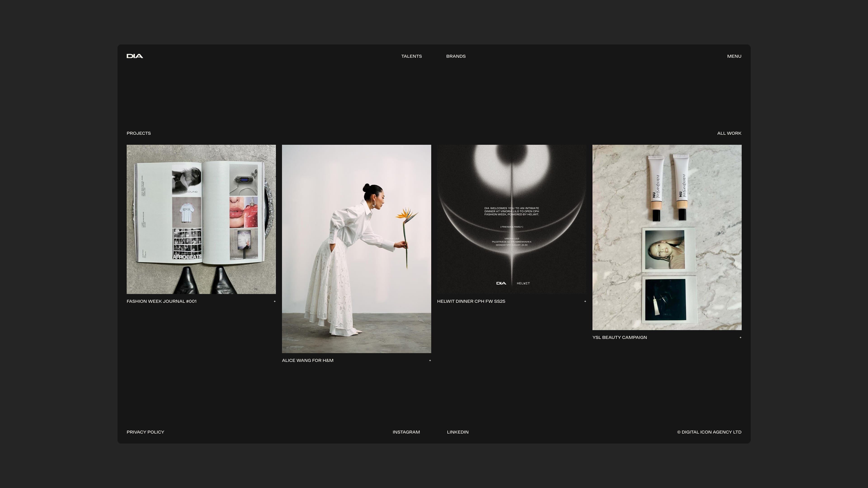Screen dimensions: 868x488
Task: Visit the LINKEDIN footer link
Action: pyautogui.click(x=458, y=432)
